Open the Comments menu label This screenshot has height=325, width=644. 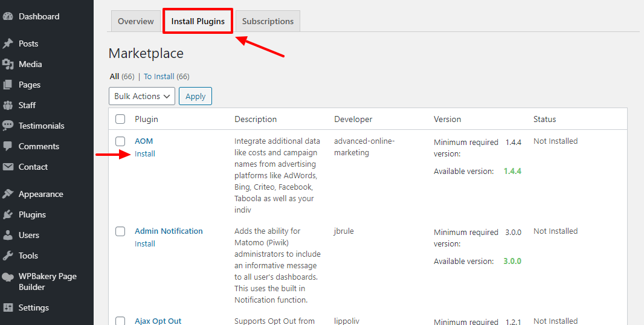(39, 146)
